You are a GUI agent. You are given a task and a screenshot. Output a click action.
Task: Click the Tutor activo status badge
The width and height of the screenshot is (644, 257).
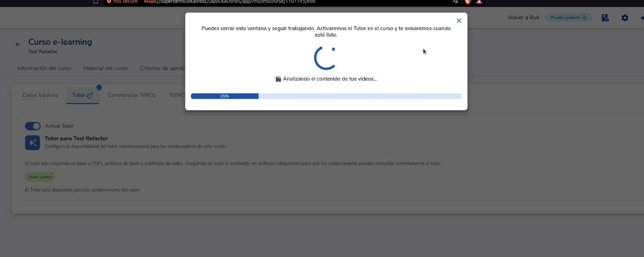[40, 177]
